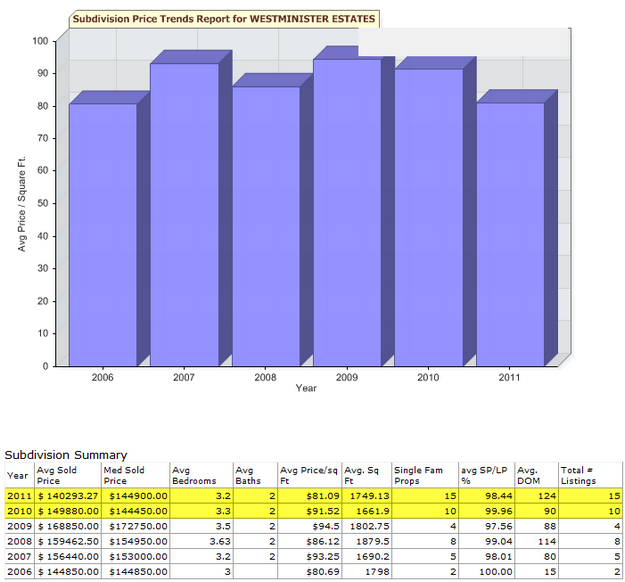Click the 1802.75 average square feet cell
Screen dimensions: 625x582
[x=367, y=526]
